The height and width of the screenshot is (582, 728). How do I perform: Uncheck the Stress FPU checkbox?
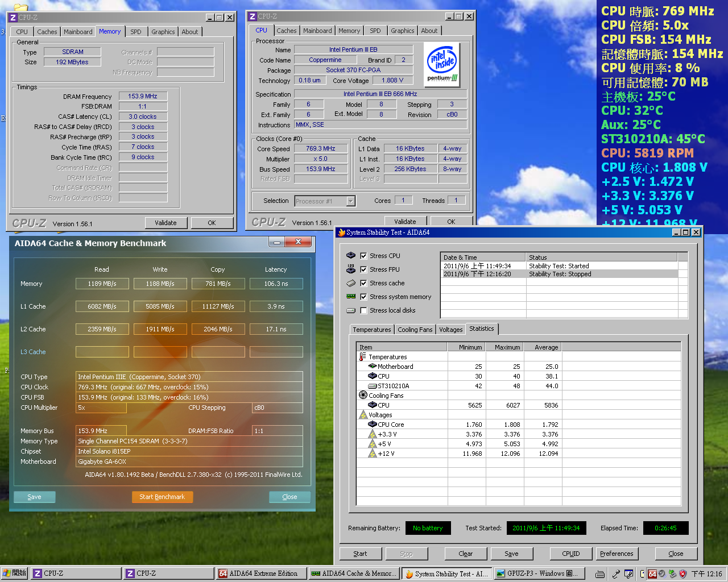click(363, 269)
